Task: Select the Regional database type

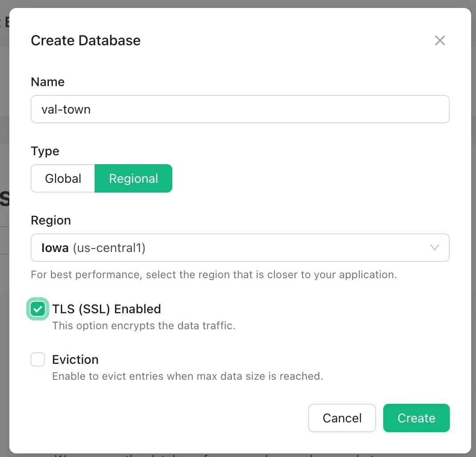Action: (133, 179)
